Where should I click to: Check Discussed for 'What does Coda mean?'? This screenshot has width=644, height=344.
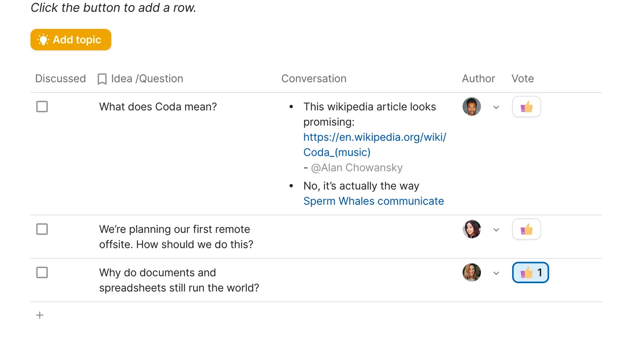[x=42, y=107]
